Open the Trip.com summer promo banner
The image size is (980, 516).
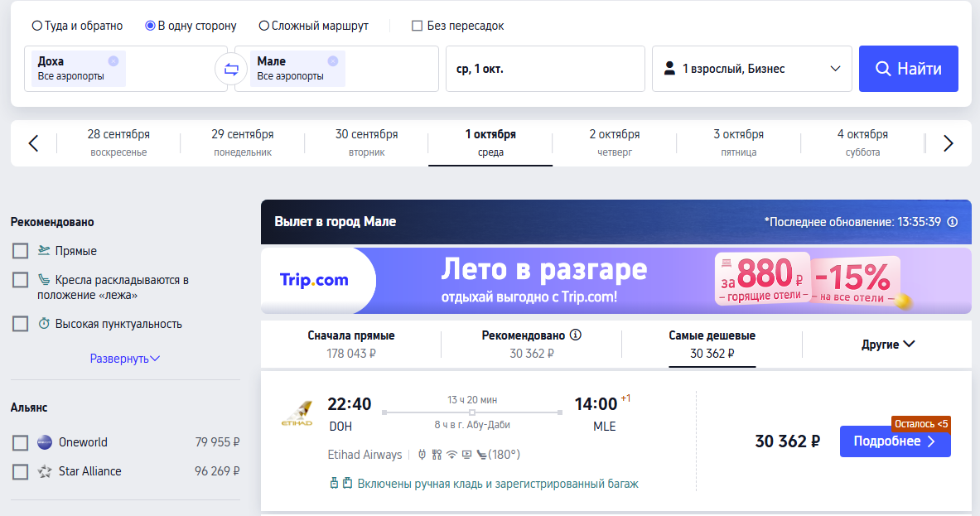(616, 281)
